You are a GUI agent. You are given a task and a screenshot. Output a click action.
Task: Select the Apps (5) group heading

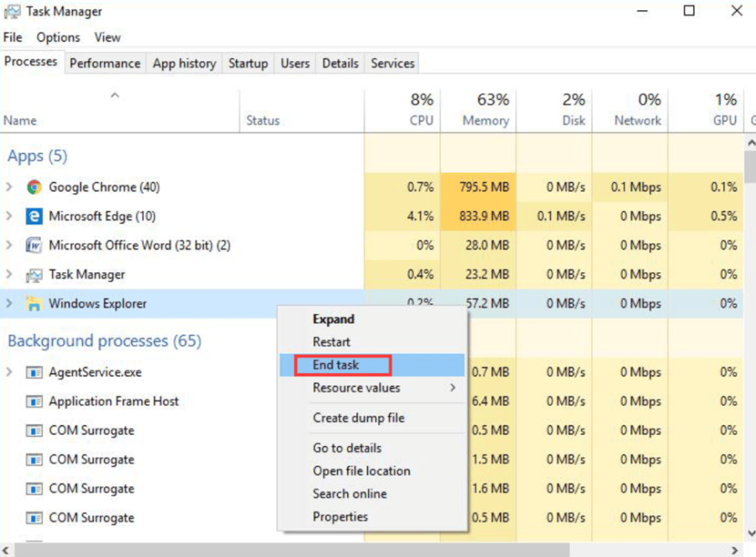(x=37, y=155)
